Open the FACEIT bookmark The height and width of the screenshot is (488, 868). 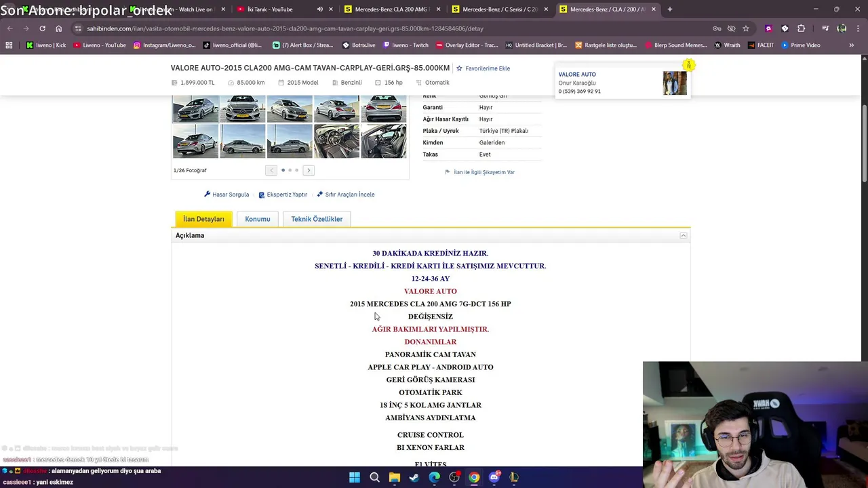[x=761, y=45]
